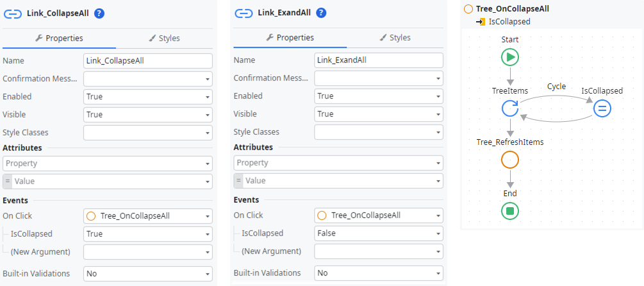Select the TreeItems loop node
The image size is (644, 286).
pyautogui.click(x=510, y=108)
